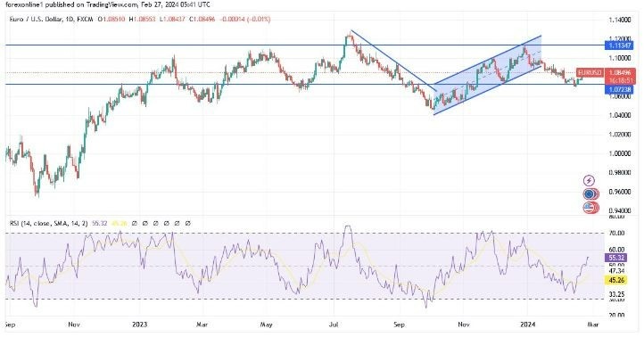Click the Jul label on time axis
644x337 pixels.
point(334,325)
